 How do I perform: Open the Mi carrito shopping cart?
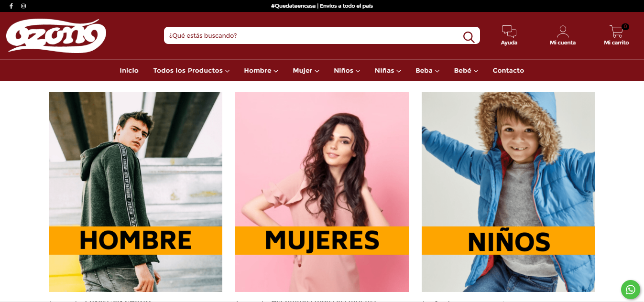616,32
